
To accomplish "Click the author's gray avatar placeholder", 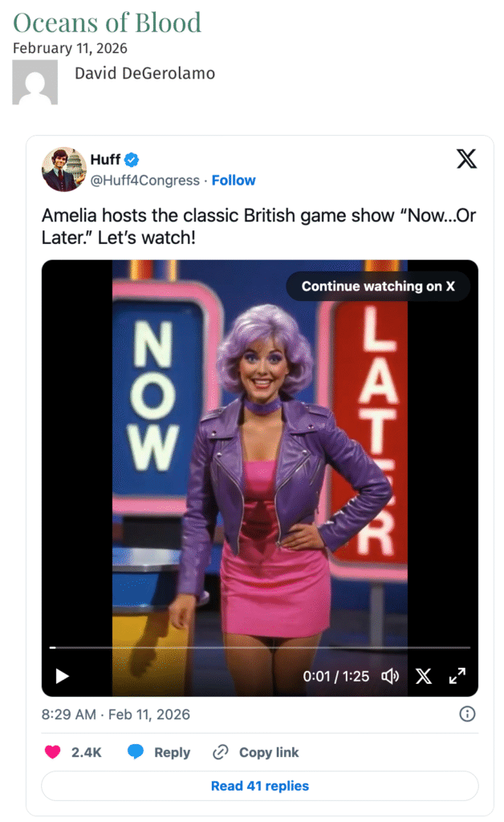I will point(35,82).
